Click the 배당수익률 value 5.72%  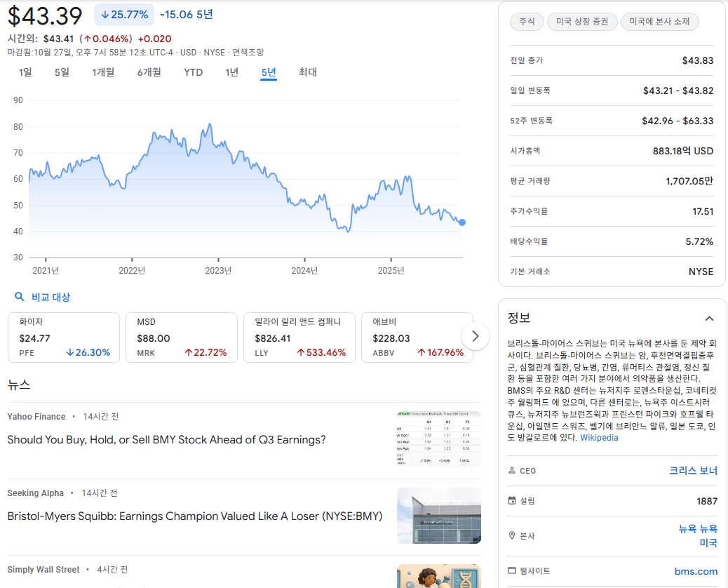coord(699,241)
